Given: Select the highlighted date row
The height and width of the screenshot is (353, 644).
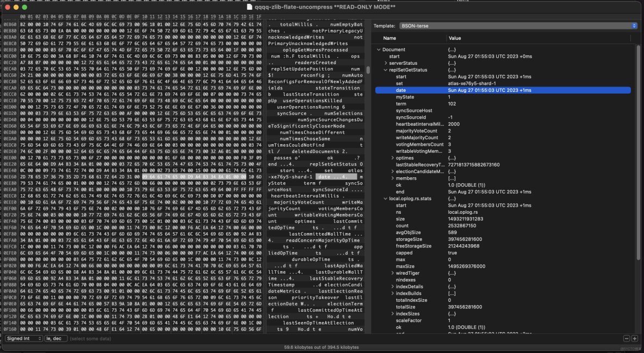Looking at the screenshot, I should [x=490, y=90].
